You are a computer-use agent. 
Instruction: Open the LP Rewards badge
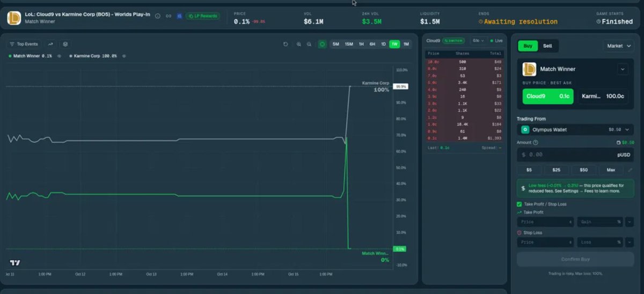(202, 16)
